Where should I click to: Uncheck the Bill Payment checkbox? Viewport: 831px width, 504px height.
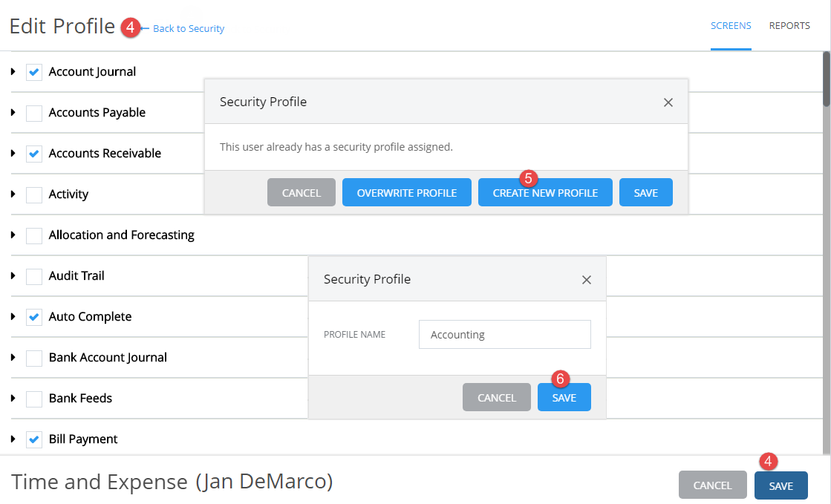(x=34, y=439)
